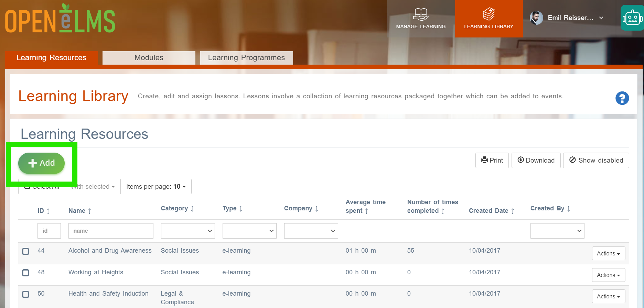The height and width of the screenshot is (308, 644).
Task: Tick checkbox for Health and Safety Induction
Action: pyautogui.click(x=25, y=294)
